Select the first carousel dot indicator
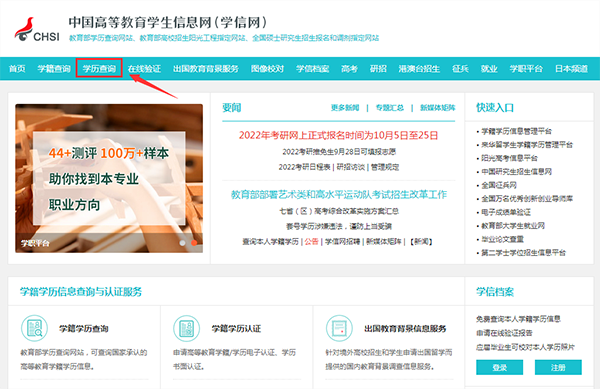 coord(183,243)
